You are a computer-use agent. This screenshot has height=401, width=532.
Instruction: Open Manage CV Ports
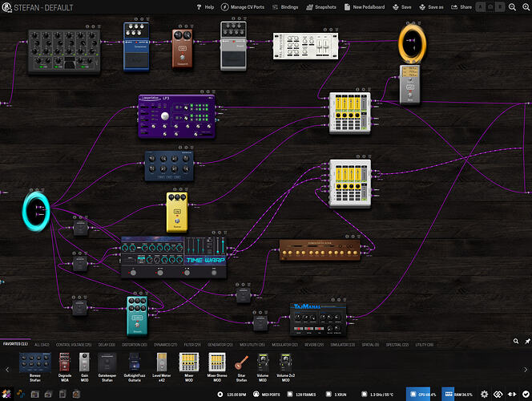pos(243,6)
